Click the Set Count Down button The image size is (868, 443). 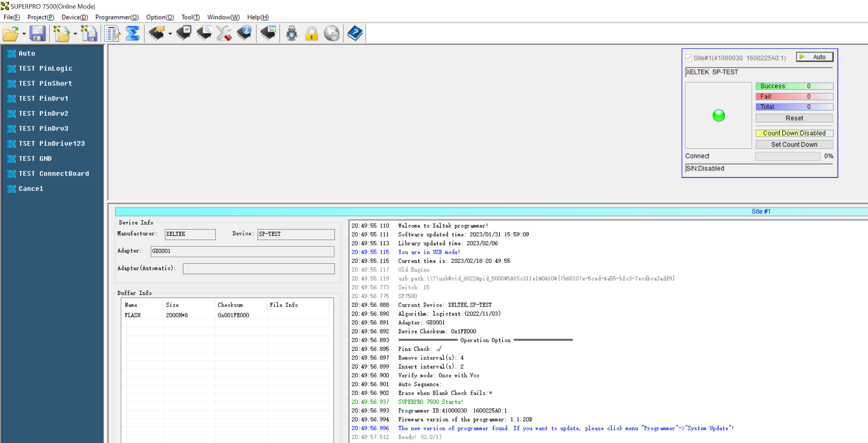(x=794, y=145)
